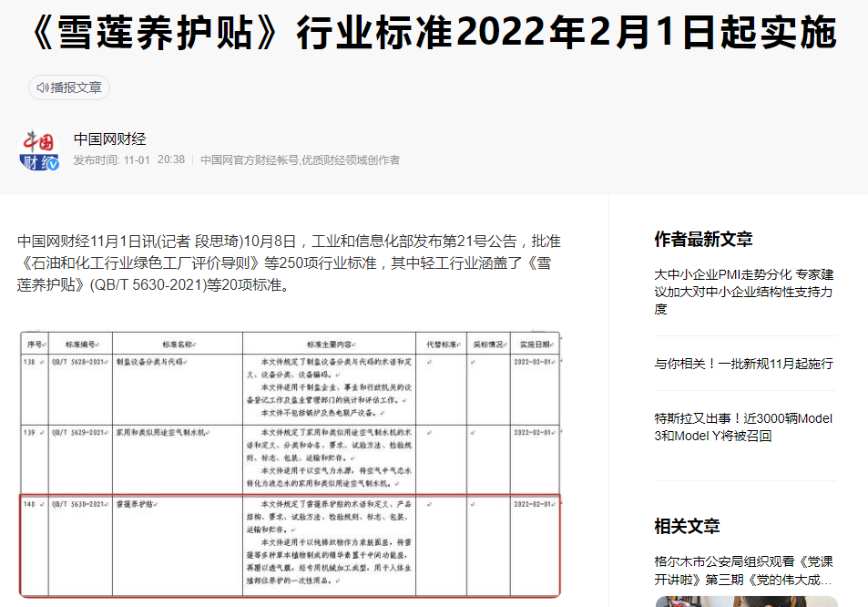The image size is (868, 607).
Task: Open article 大中小企业PMI走势分化
Action: coord(743,292)
